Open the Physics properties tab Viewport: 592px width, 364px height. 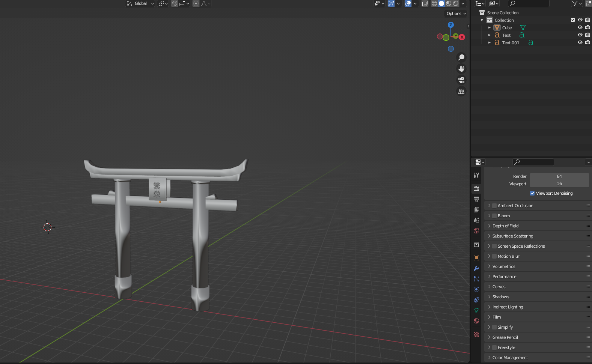476,289
